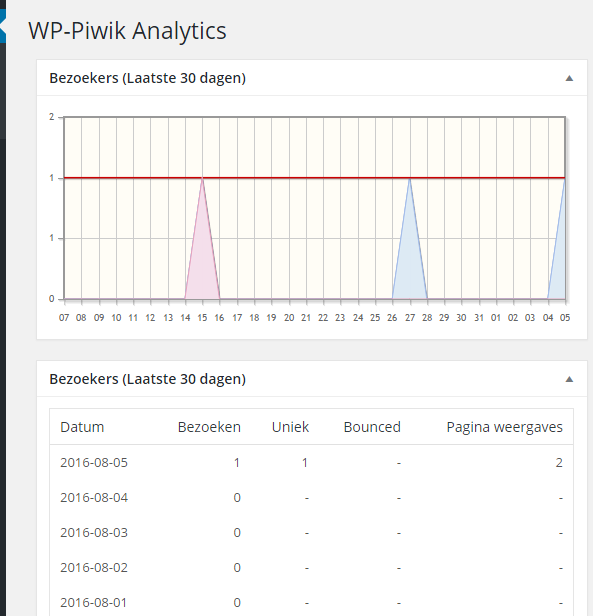
Task: Click the visitors chart panel title
Action: point(147,78)
